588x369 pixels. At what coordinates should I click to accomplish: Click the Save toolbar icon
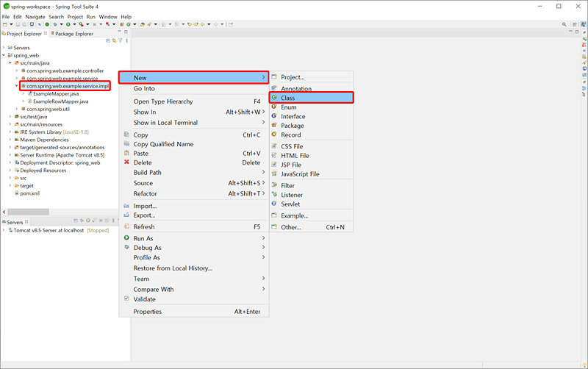(x=18, y=24)
